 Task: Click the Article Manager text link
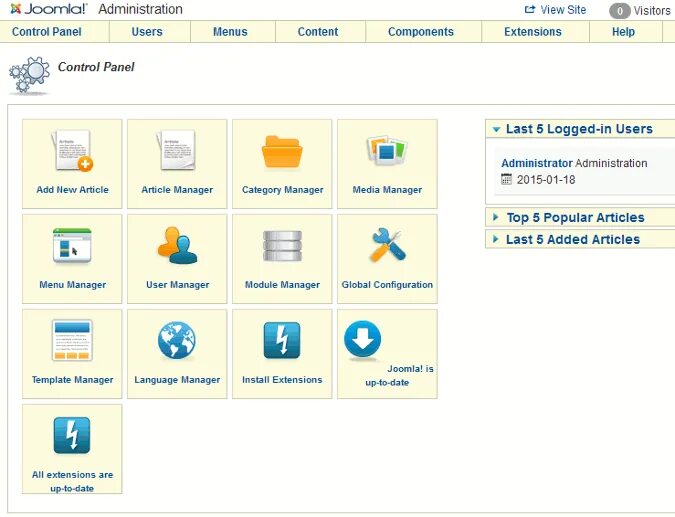(177, 190)
